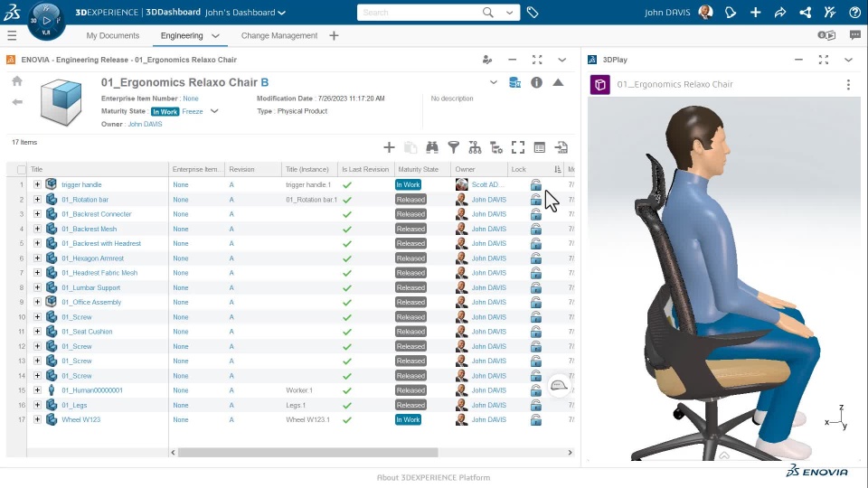The width and height of the screenshot is (868, 488).
Task: Open About 3DEXPERIENCE Platform link
Action: 433,477
